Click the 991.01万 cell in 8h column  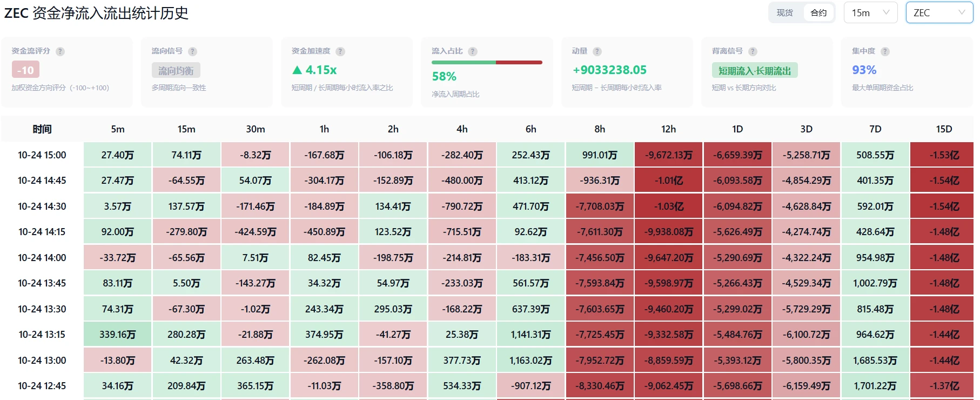click(x=600, y=155)
